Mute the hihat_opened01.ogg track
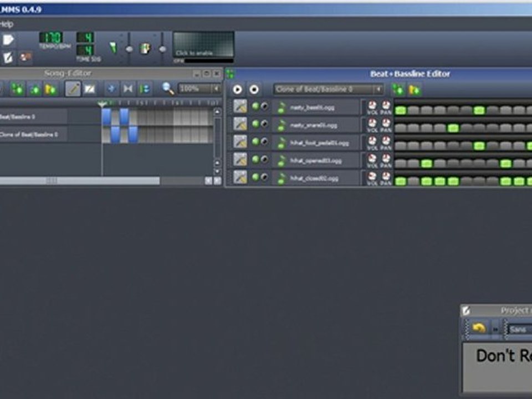 coord(255,160)
